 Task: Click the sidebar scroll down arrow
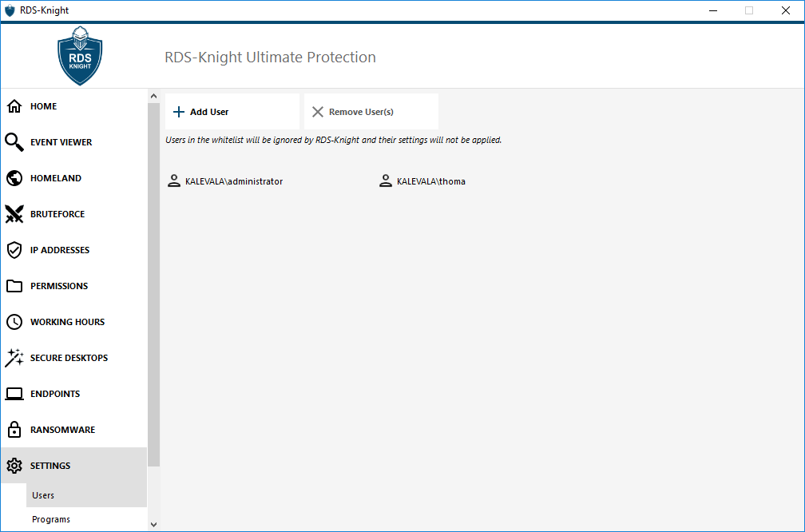(x=153, y=524)
